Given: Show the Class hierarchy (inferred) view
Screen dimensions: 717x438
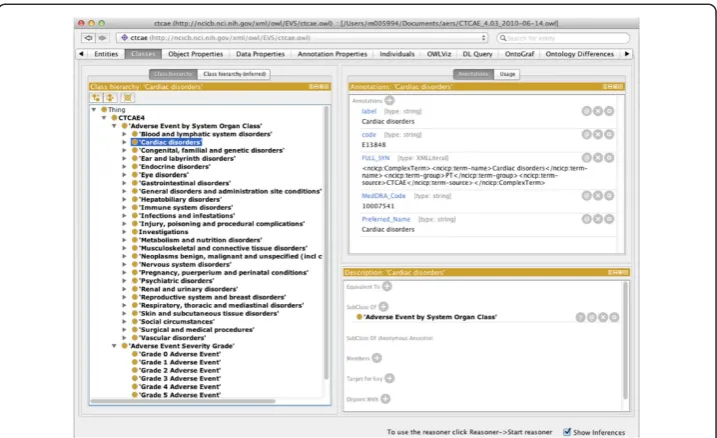Looking at the screenshot, I should click(x=234, y=74).
